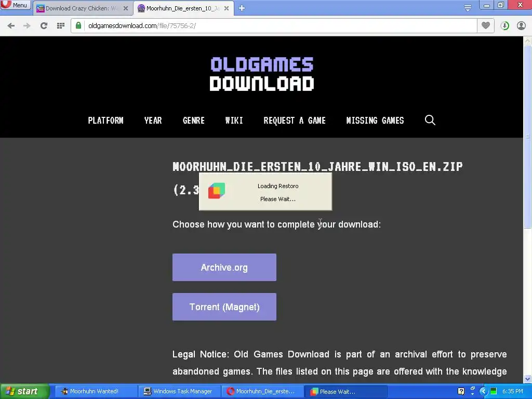Click the green tray monitor icon
The height and width of the screenshot is (399, 532).
point(494,391)
